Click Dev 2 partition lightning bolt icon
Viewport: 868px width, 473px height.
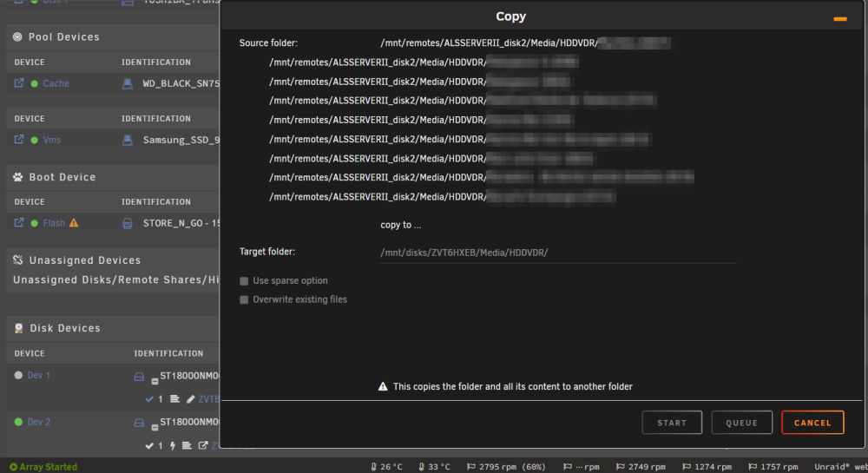(173, 446)
